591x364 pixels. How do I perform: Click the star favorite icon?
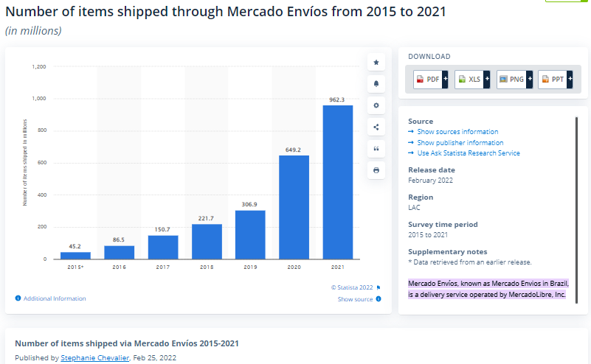coord(376,63)
